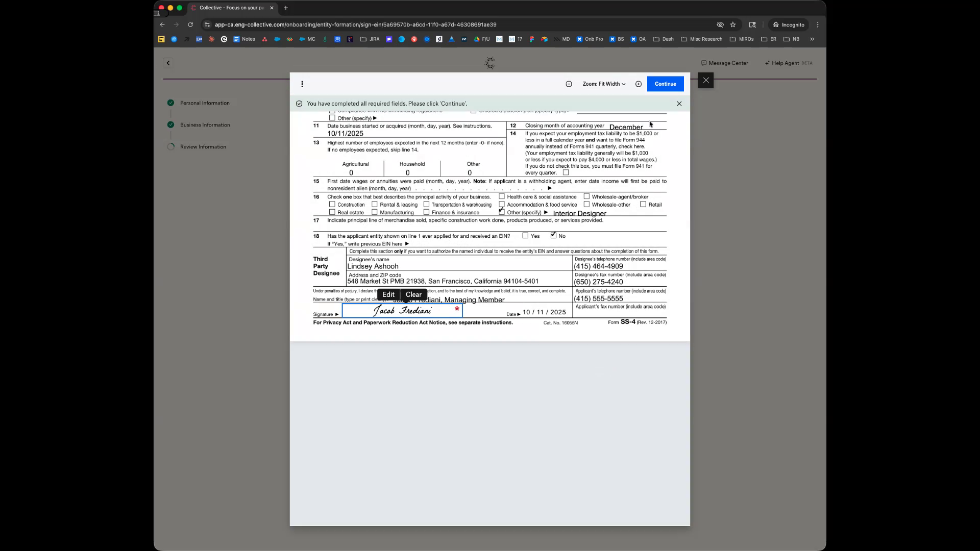Check the Retail business activity box
980x551 pixels.
click(x=643, y=204)
